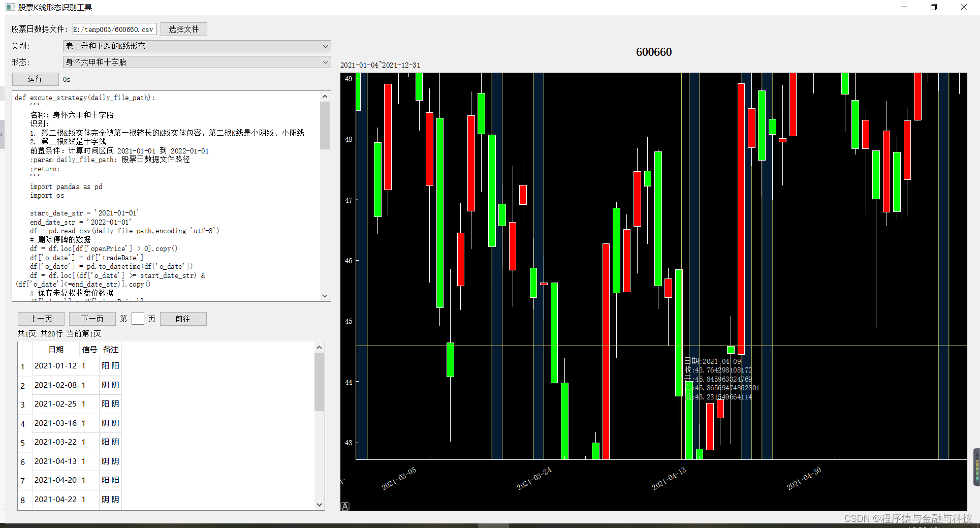Close the K线形态识别工具 window
The width and height of the screenshot is (980, 528).
[x=964, y=7]
